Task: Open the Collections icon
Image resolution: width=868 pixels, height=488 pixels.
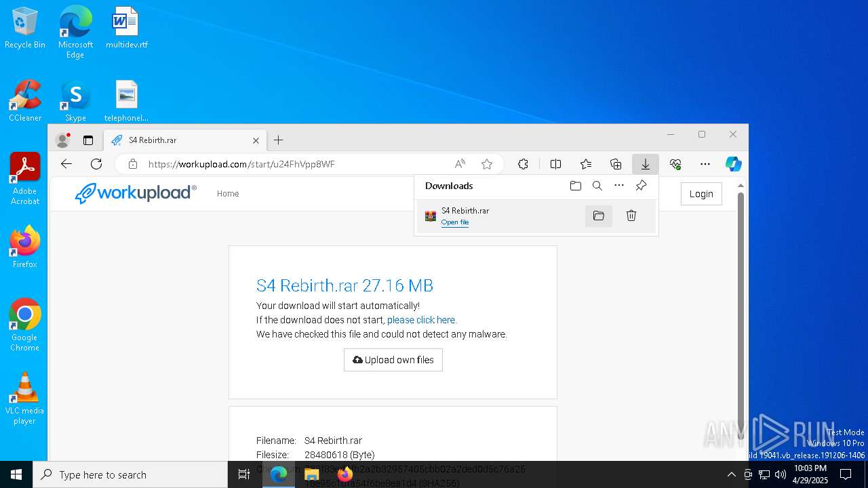Action: [x=616, y=164]
